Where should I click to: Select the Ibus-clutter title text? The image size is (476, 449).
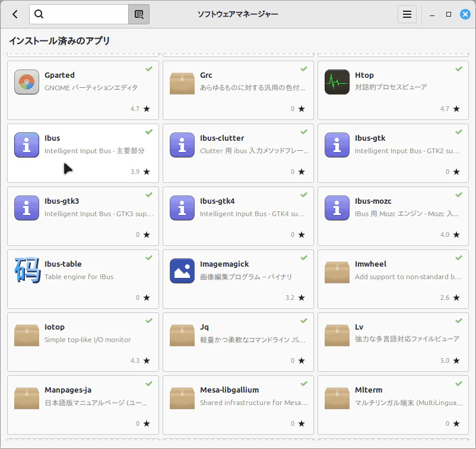click(x=222, y=138)
